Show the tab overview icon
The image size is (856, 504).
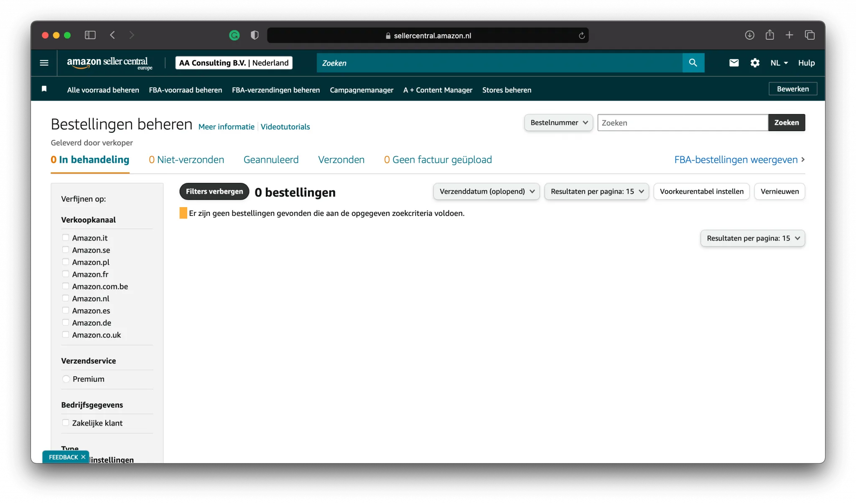[x=810, y=35]
